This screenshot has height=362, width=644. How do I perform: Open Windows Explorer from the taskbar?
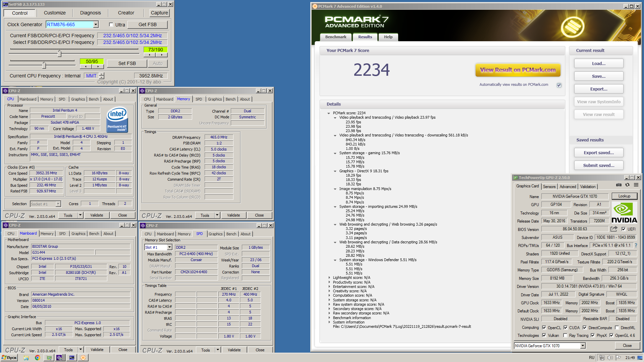[x=26, y=358]
